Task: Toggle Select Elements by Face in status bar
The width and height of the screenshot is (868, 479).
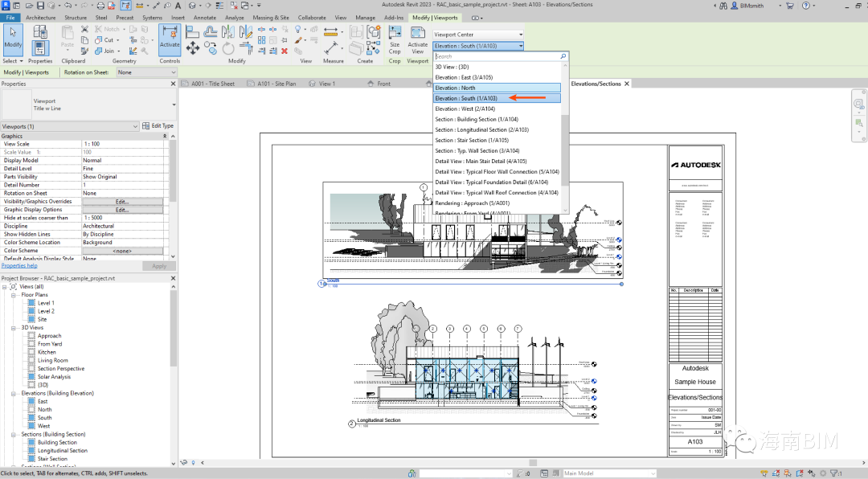Action: point(800,473)
